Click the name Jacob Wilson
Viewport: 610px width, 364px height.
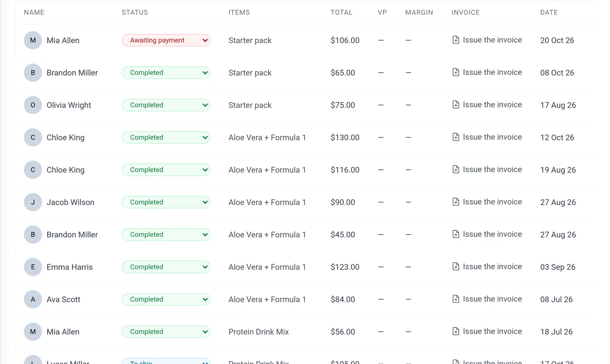coord(71,202)
